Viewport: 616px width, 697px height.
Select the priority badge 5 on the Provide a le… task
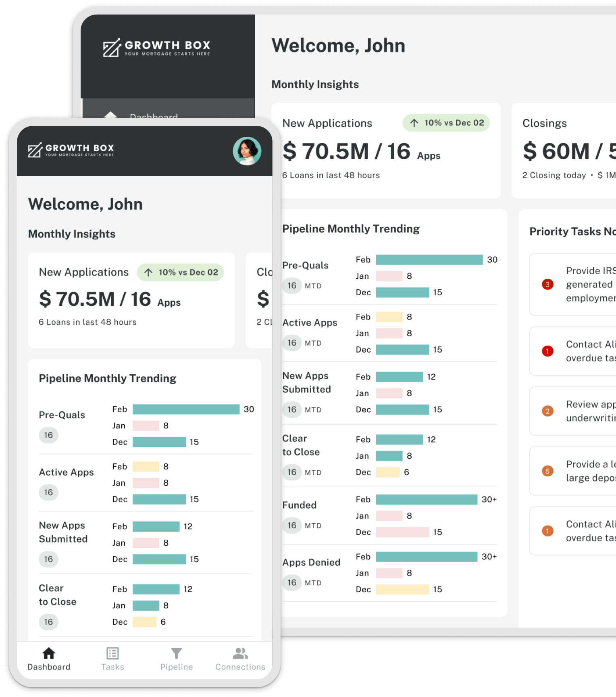click(547, 471)
